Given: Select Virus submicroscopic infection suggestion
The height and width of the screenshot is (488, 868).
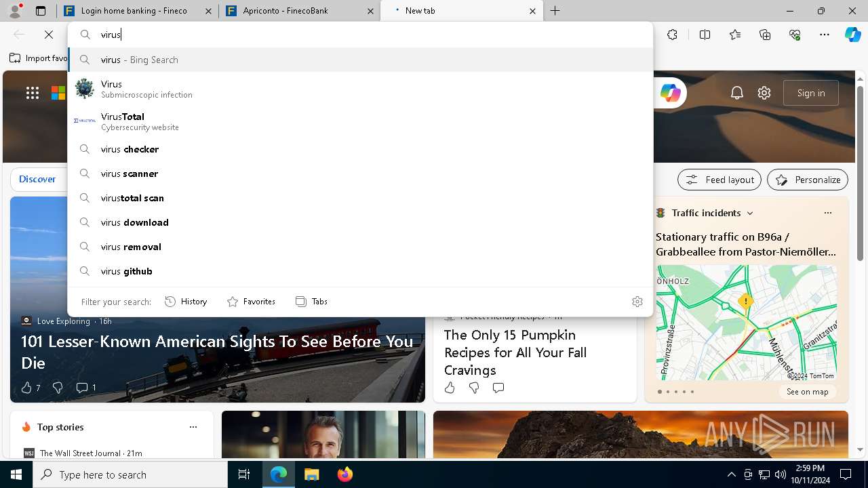Looking at the screenshot, I should tap(360, 89).
